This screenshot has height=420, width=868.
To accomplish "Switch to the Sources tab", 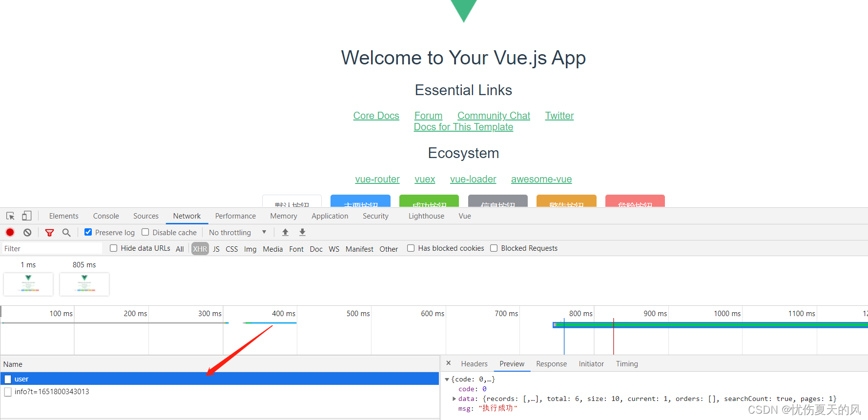I will point(146,216).
